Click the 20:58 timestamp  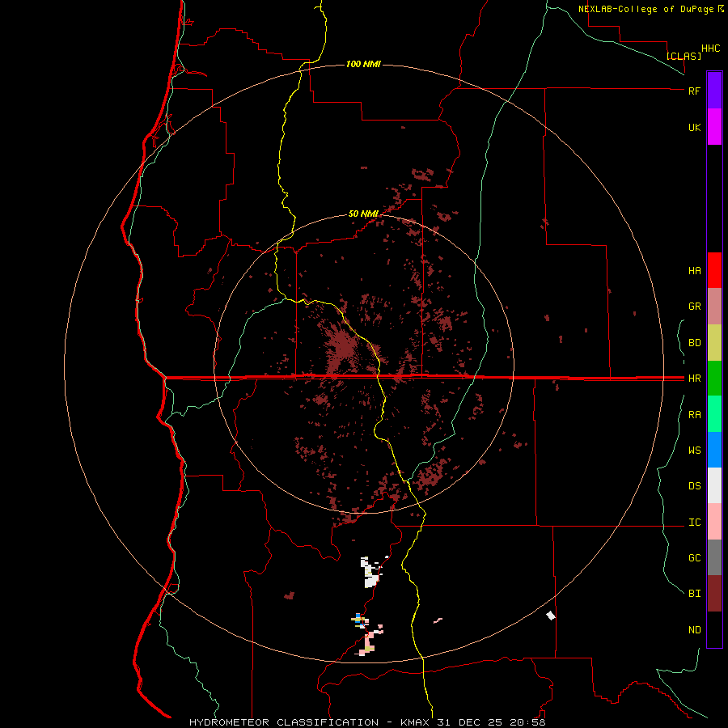click(527, 722)
